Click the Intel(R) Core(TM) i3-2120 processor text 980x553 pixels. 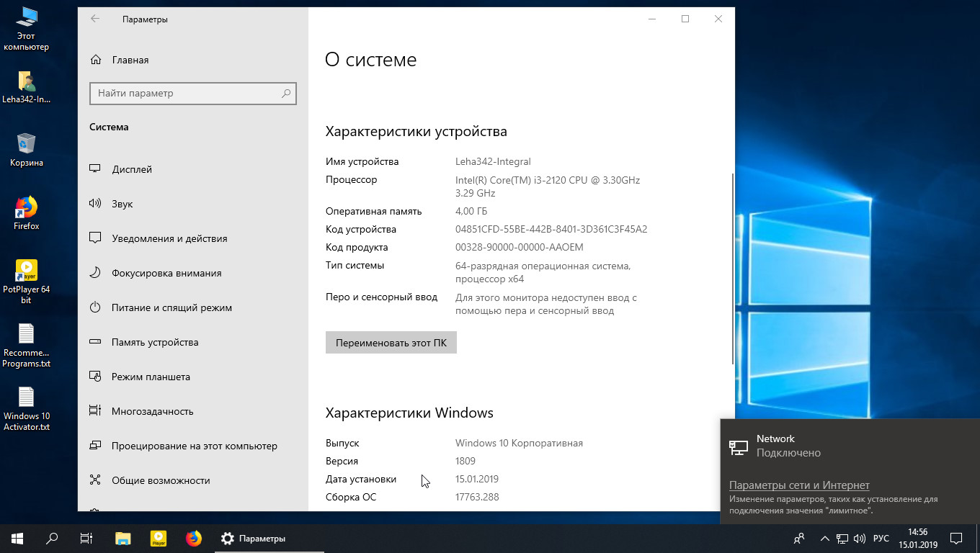tap(548, 186)
